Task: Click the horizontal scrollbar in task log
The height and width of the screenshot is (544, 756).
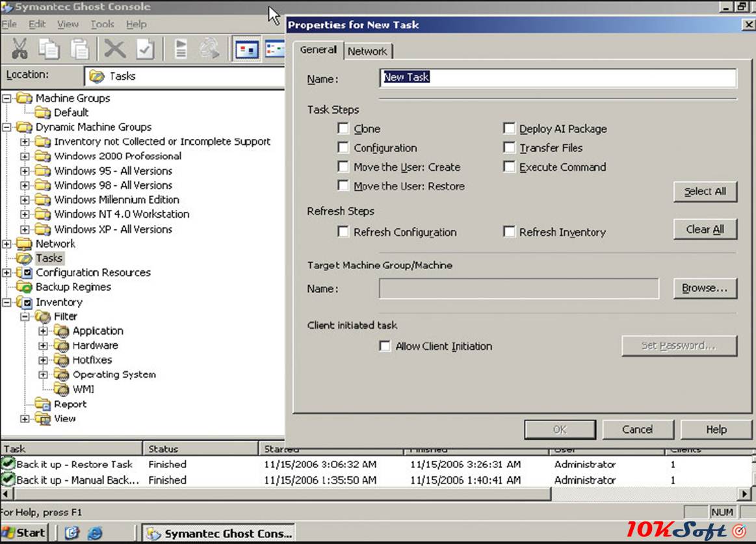Action: click(283, 494)
